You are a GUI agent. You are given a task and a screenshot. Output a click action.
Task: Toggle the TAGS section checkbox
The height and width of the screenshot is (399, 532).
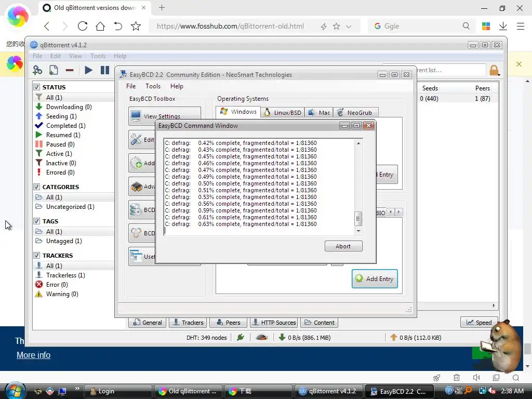pos(37,221)
